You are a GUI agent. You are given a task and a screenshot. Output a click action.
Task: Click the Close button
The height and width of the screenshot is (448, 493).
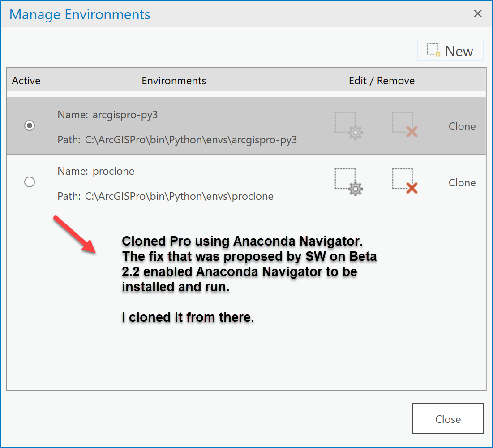(448, 418)
